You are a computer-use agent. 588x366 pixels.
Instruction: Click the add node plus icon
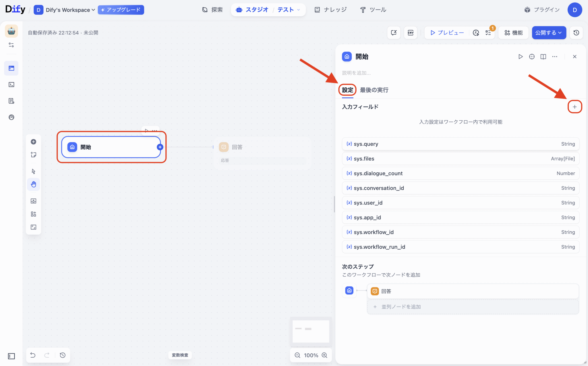tap(34, 142)
